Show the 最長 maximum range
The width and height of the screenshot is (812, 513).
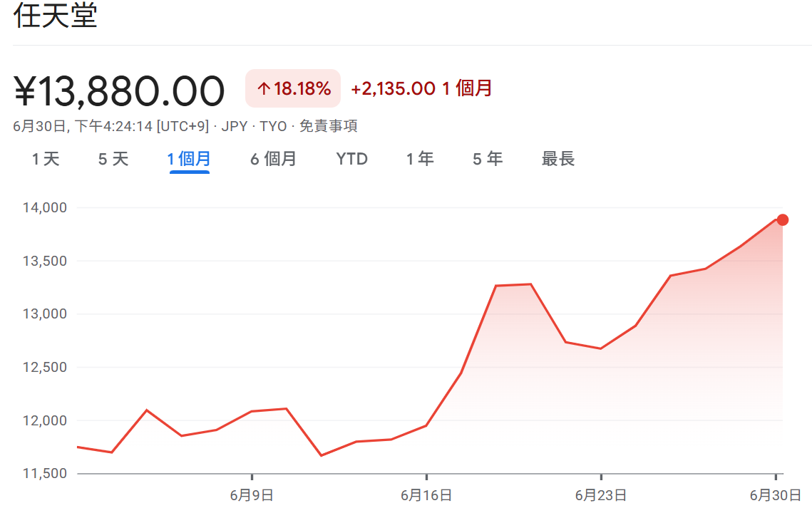(x=558, y=159)
